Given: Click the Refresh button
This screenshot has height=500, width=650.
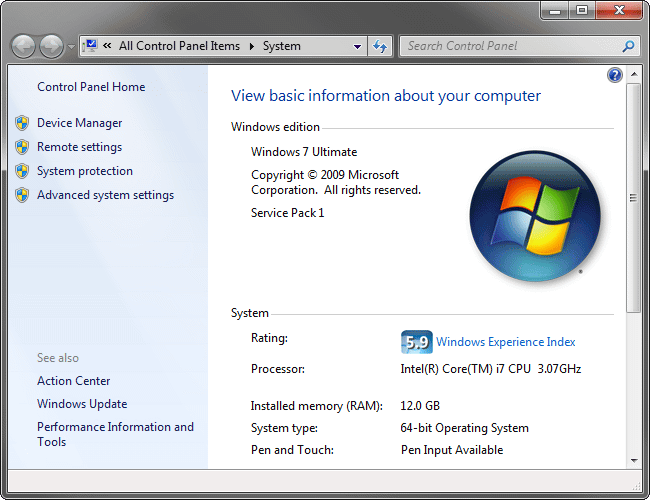Looking at the screenshot, I should pyautogui.click(x=380, y=46).
